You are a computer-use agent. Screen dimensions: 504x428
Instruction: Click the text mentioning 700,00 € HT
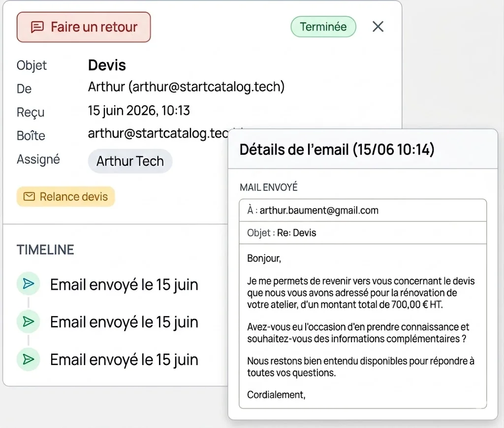(345, 304)
